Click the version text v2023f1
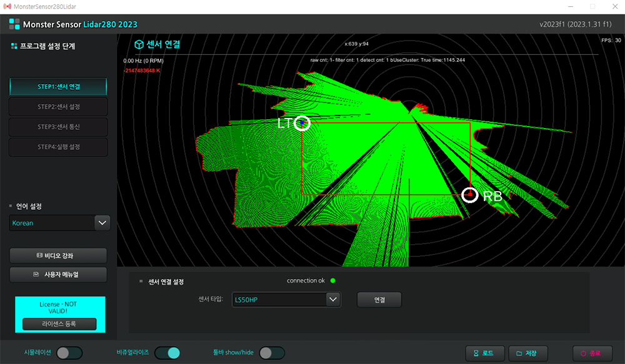Viewport: 625px width, 364px height. [x=575, y=24]
